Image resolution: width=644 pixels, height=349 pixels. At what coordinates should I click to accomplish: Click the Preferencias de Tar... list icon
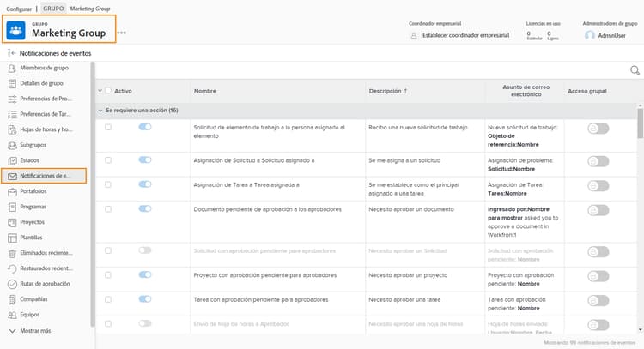point(12,114)
